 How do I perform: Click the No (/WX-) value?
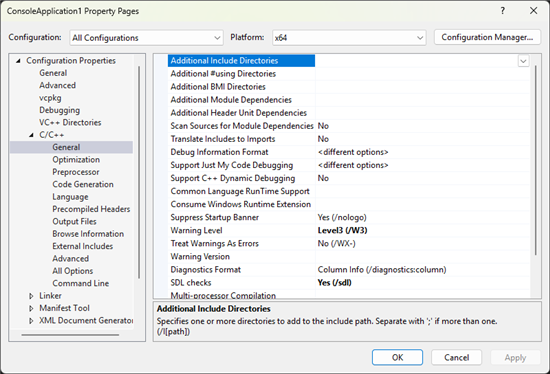coord(336,243)
